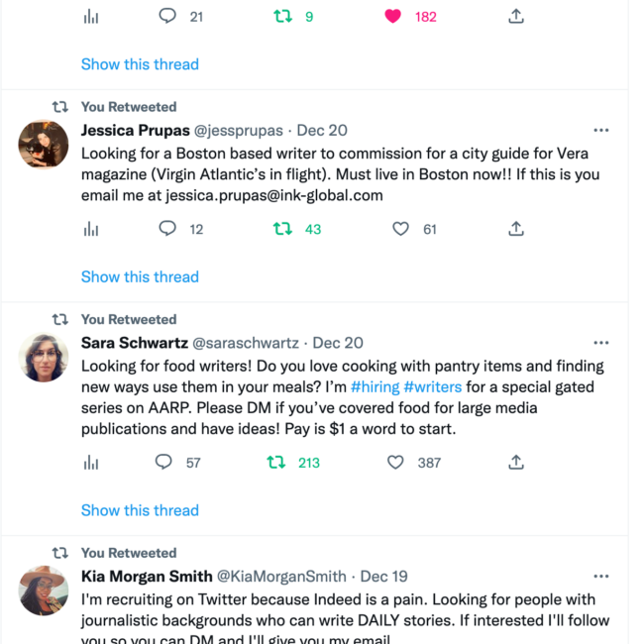Share Jessica Prupas's tweet
This screenshot has height=644, width=644.
click(515, 229)
